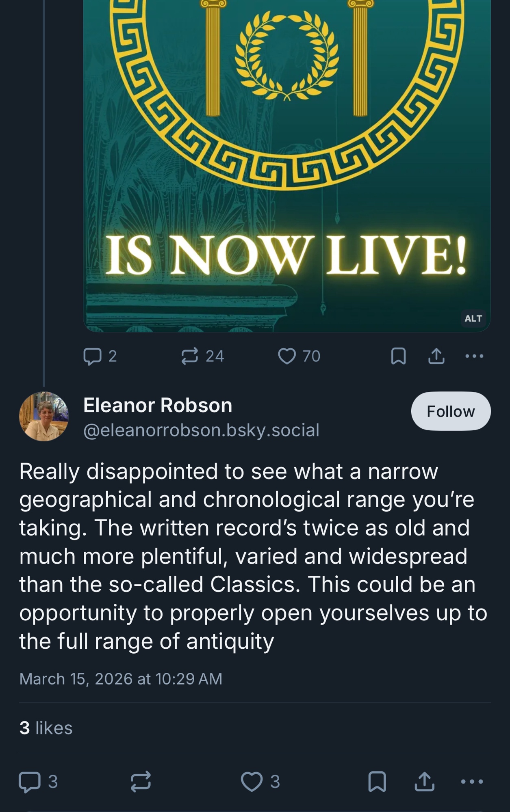Show the list of 3 likes
The height and width of the screenshot is (812, 510).
click(46, 728)
